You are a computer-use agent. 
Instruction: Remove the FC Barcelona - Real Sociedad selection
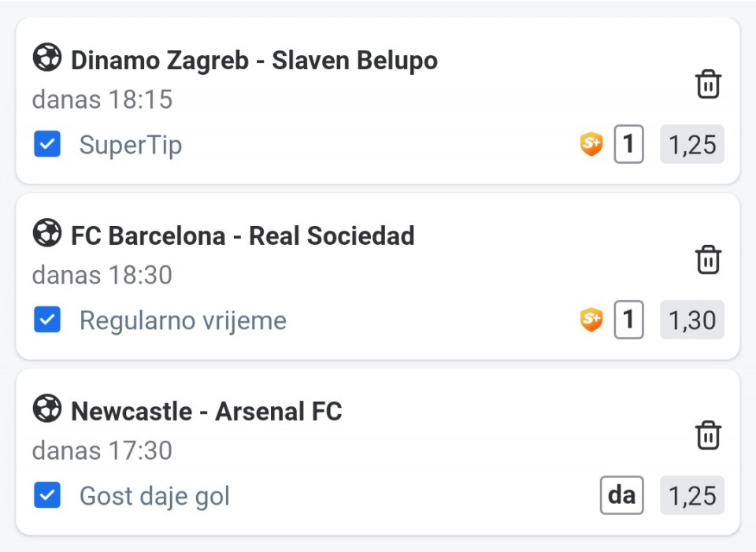tap(708, 260)
